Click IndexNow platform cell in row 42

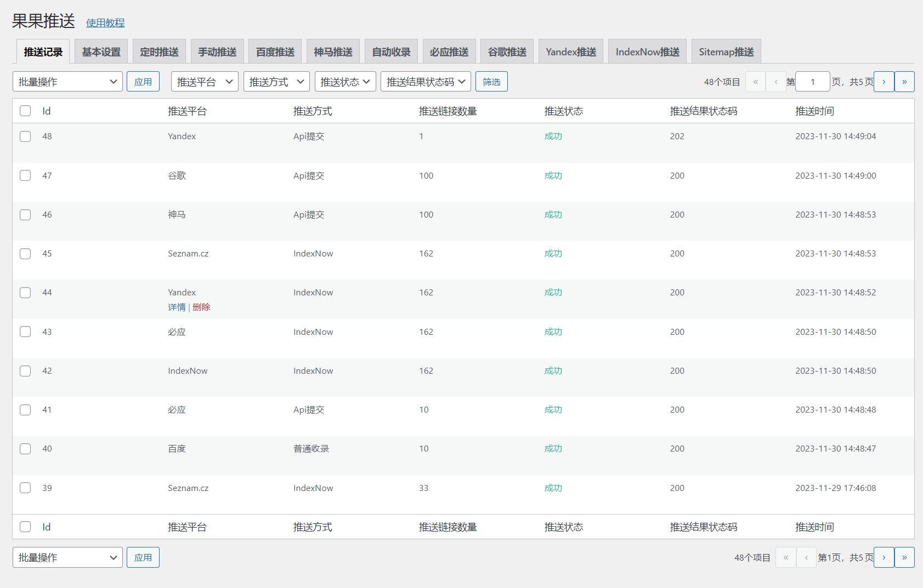[188, 371]
